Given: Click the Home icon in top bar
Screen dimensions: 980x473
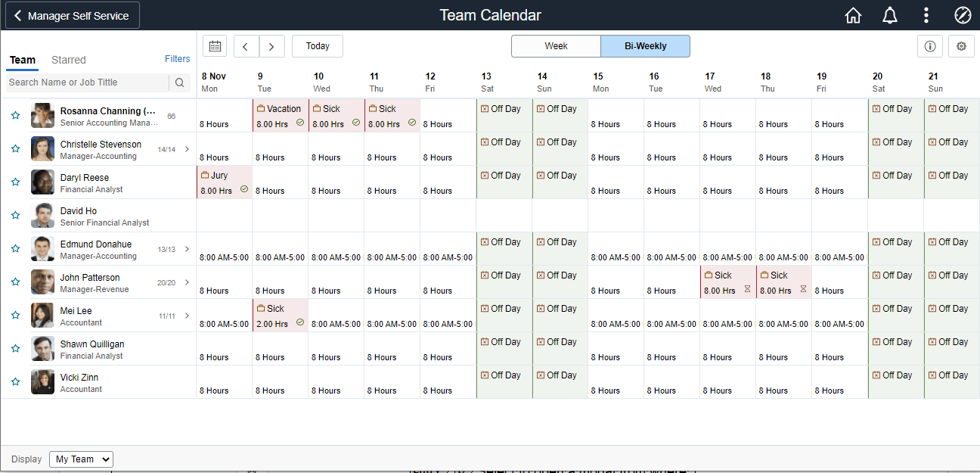Looking at the screenshot, I should tap(853, 15).
